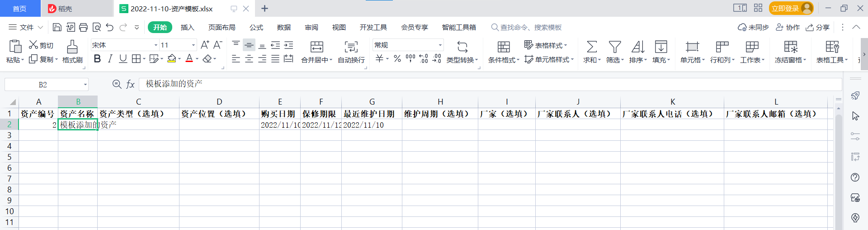Open Table Style (表格样式) dropdown
The image size is (868, 230).
click(x=546, y=45)
